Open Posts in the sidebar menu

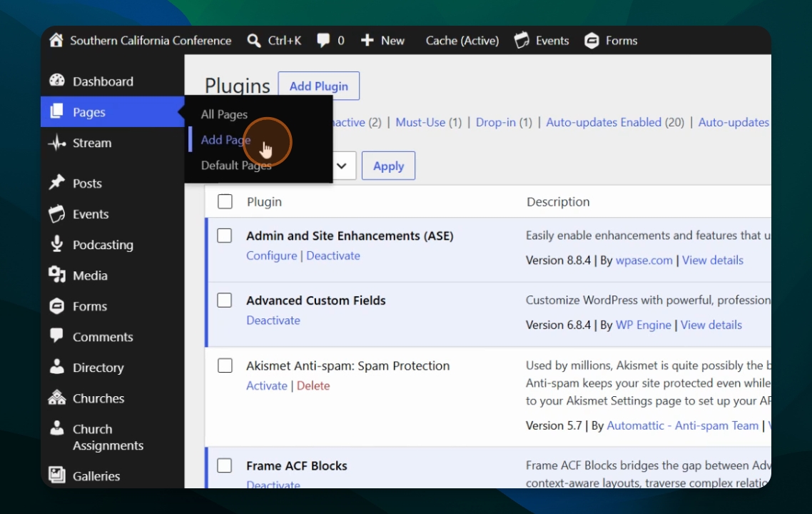(87, 183)
